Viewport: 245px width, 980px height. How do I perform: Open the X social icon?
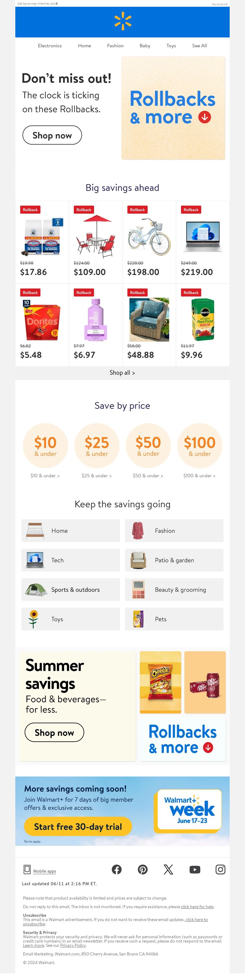(x=168, y=869)
